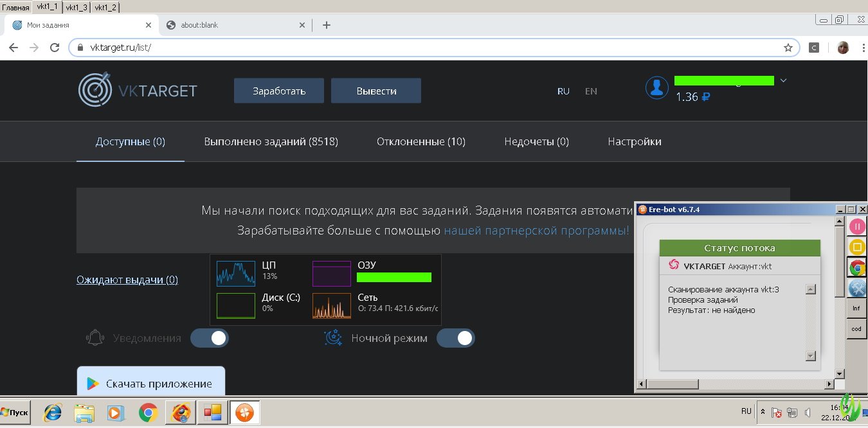Click the 'Статус потока' green header

click(740, 248)
